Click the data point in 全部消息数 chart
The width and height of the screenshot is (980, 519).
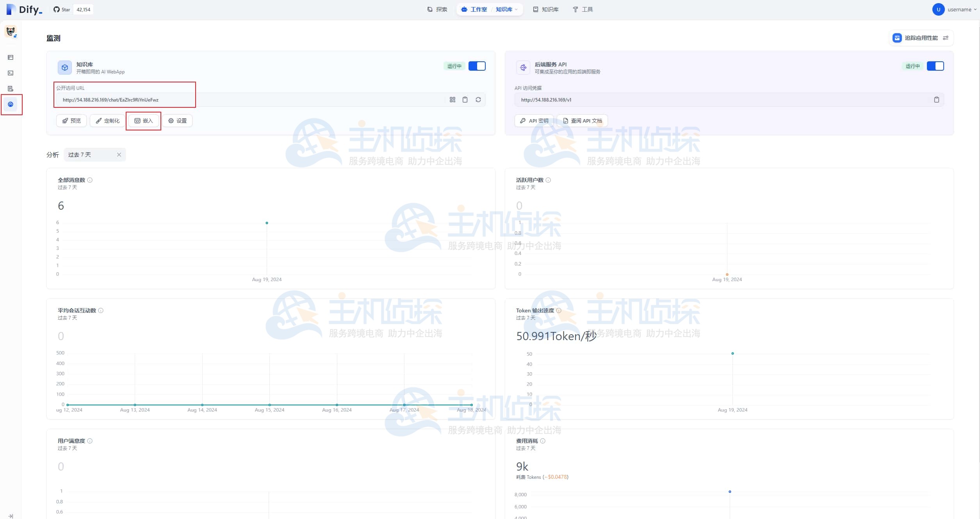pos(267,223)
